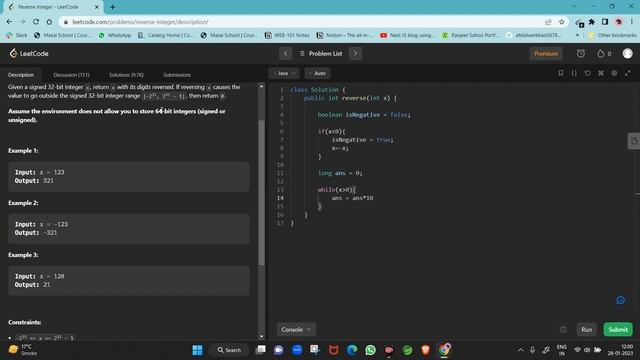Click the format code braces icon
This screenshot has width=640, height=360.
coord(574,73)
